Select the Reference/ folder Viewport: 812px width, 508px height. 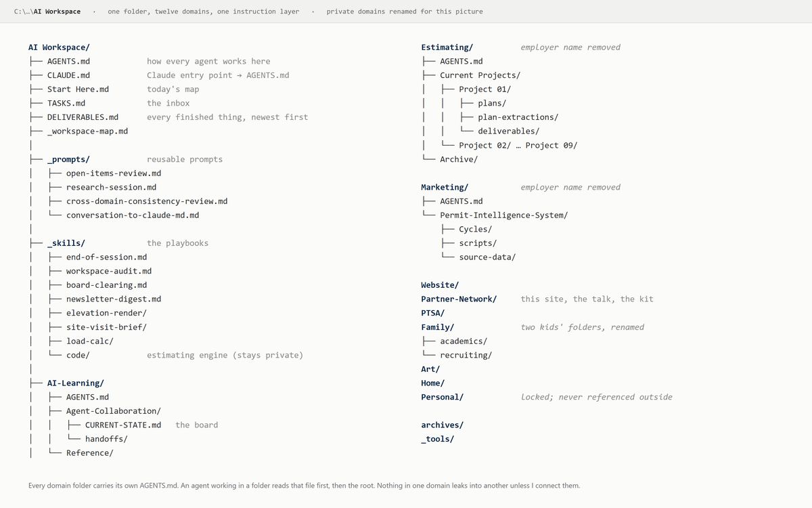click(x=90, y=453)
